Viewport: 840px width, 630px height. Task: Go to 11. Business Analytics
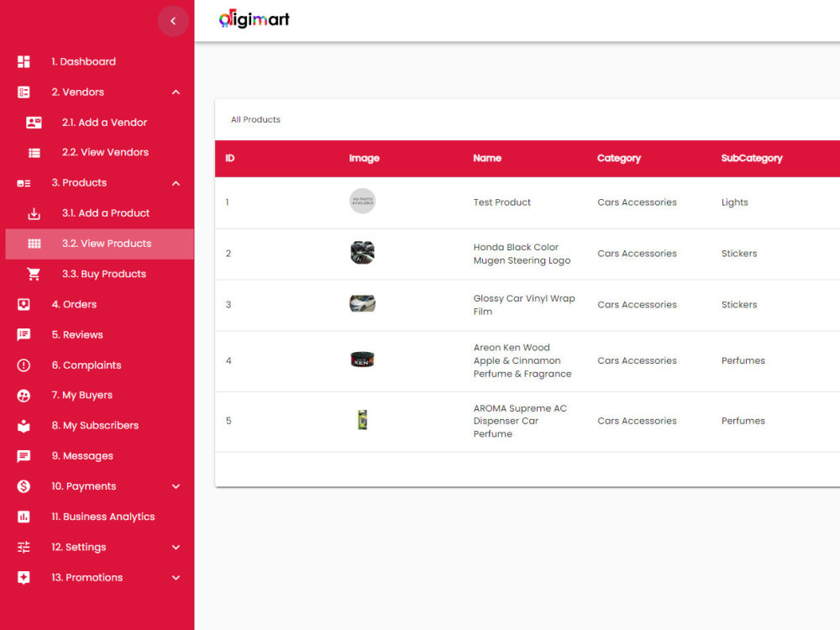coord(102,517)
